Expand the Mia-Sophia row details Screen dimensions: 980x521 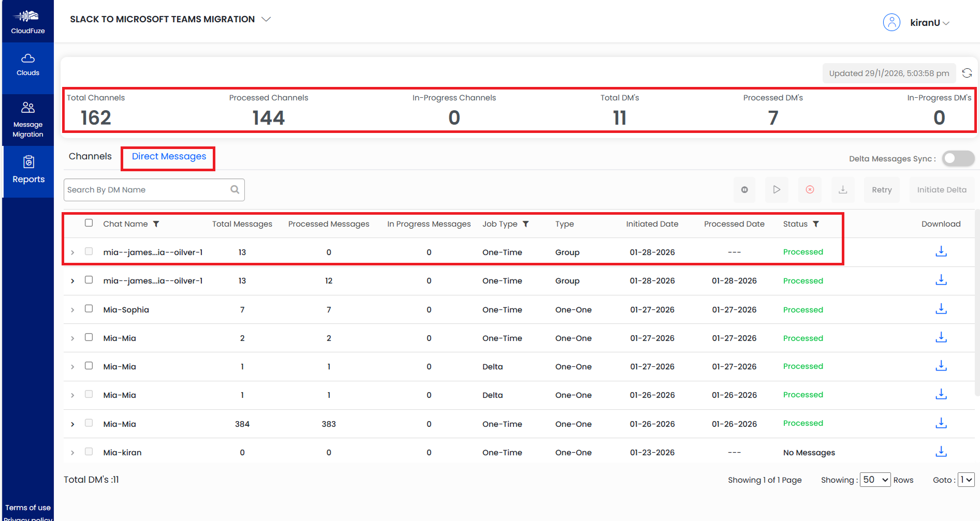point(72,310)
